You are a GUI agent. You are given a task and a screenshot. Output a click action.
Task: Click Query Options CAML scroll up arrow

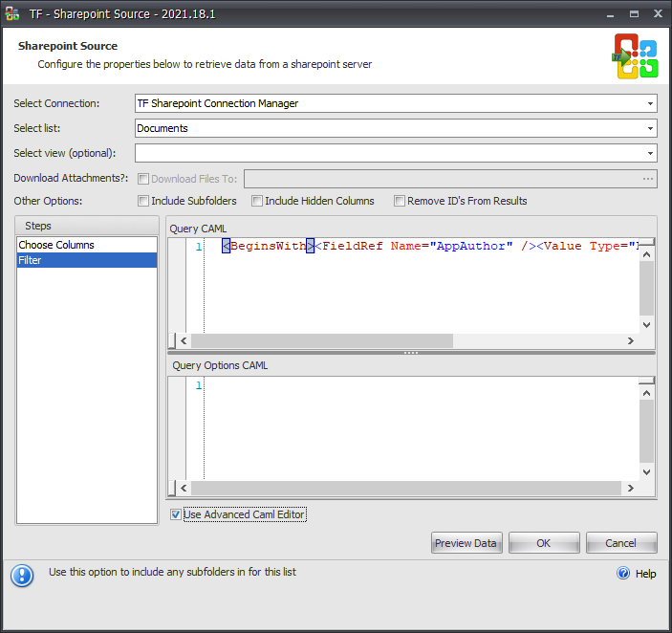pyautogui.click(x=647, y=393)
